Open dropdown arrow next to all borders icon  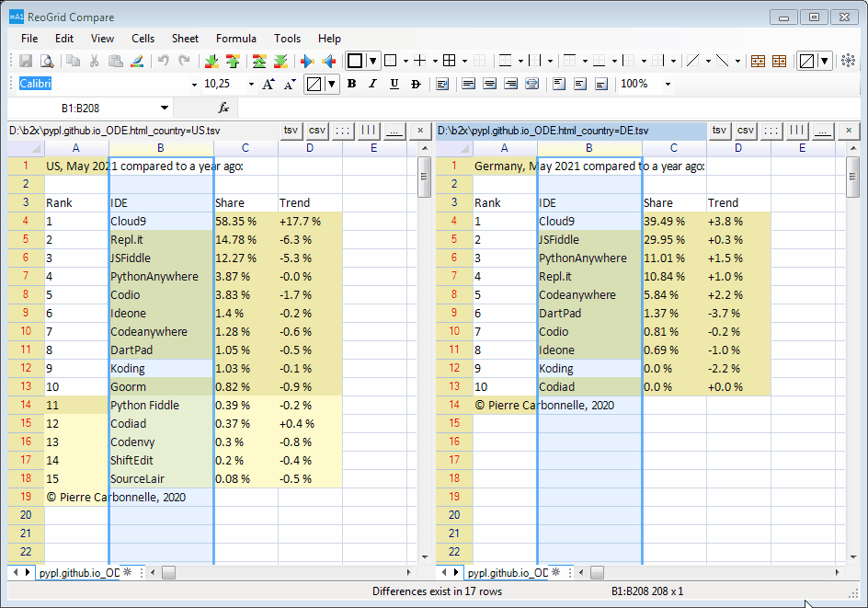[x=464, y=61]
